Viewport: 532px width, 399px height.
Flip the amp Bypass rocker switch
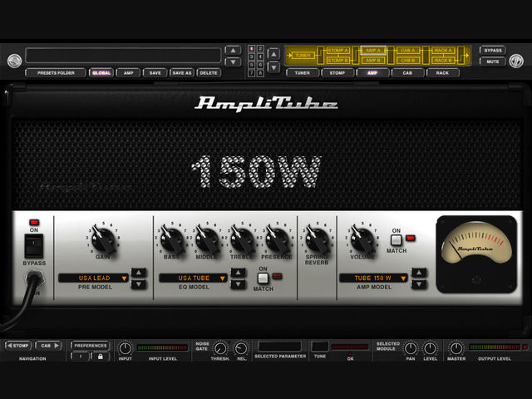[34, 246]
